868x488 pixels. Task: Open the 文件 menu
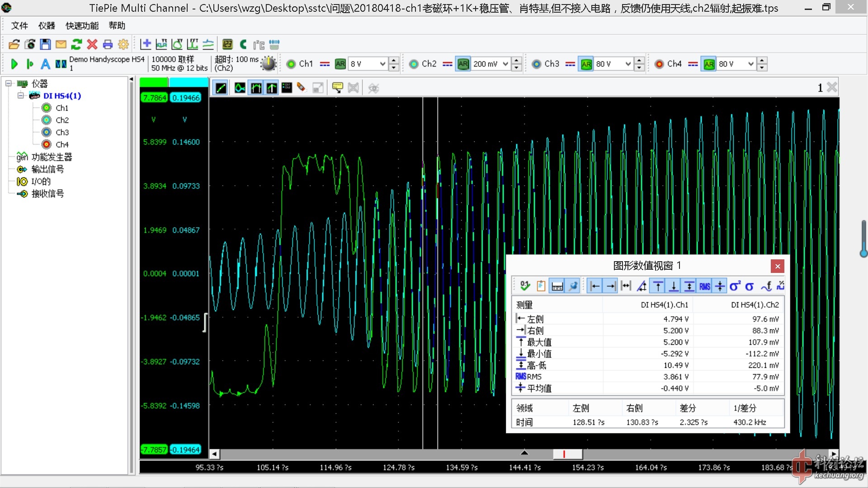19,26
